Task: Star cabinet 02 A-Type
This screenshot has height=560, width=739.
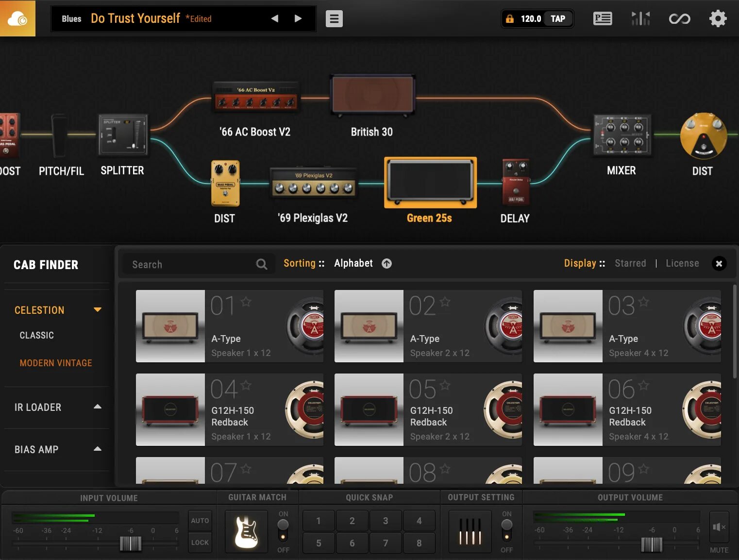Action: click(445, 302)
